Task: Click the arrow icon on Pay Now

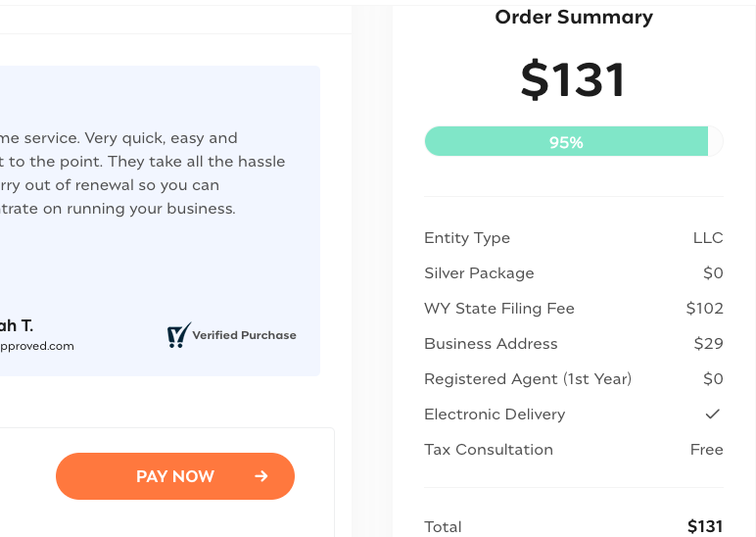Action: (261, 476)
